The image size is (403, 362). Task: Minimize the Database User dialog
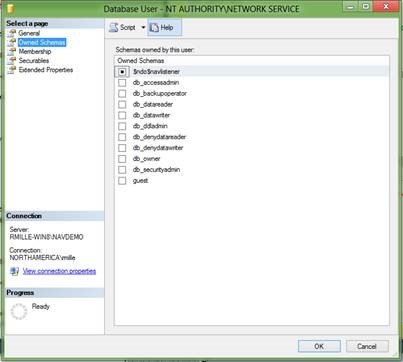tap(349, 6)
